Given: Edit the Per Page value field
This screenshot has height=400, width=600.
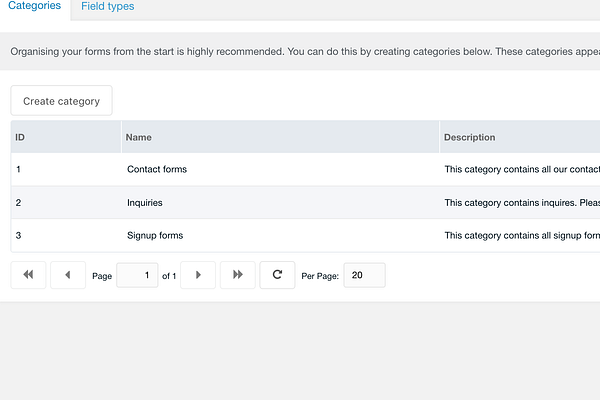Looking at the screenshot, I should [x=365, y=275].
